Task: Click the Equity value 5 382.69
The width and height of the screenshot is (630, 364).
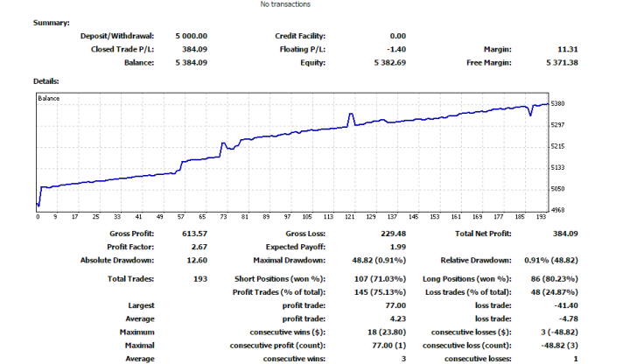Action: click(390, 63)
